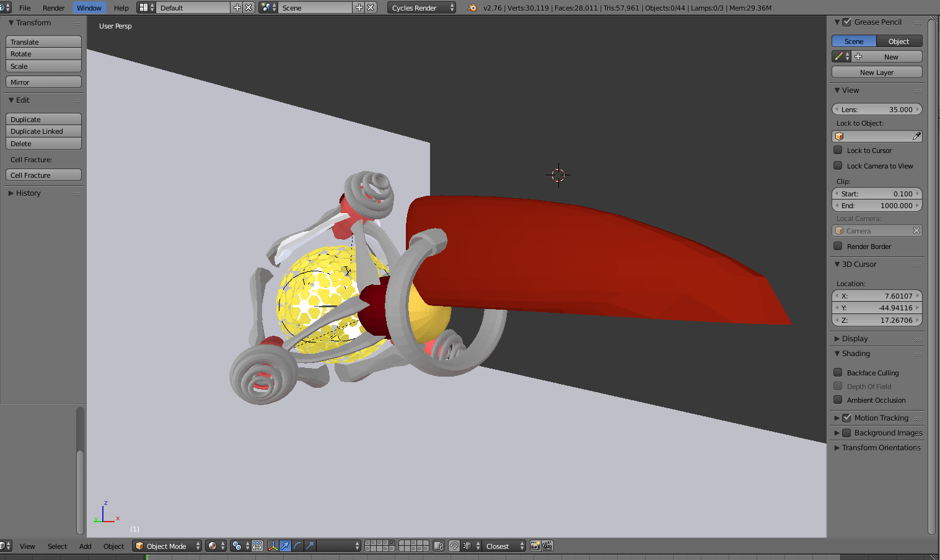
Task: Open the pivot point selector icon
Action: pyautogui.click(x=240, y=546)
